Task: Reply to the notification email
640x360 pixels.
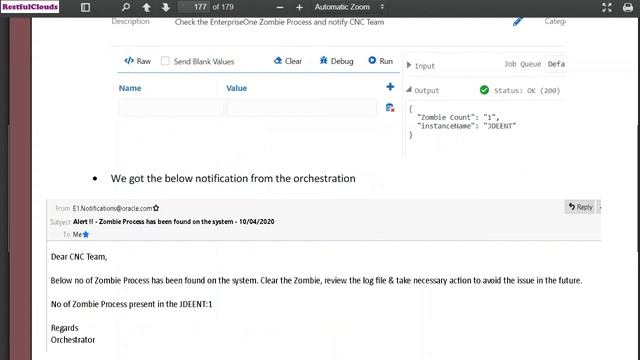Action: coord(580,207)
